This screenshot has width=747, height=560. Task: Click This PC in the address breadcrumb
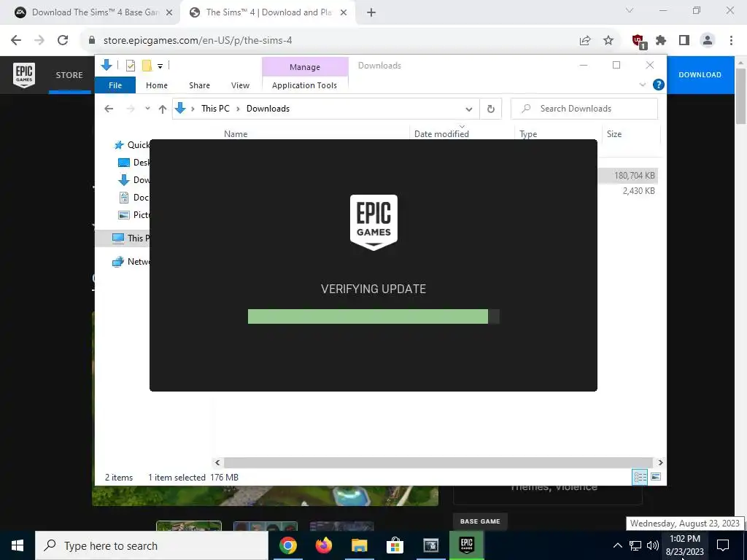[x=215, y=109]
